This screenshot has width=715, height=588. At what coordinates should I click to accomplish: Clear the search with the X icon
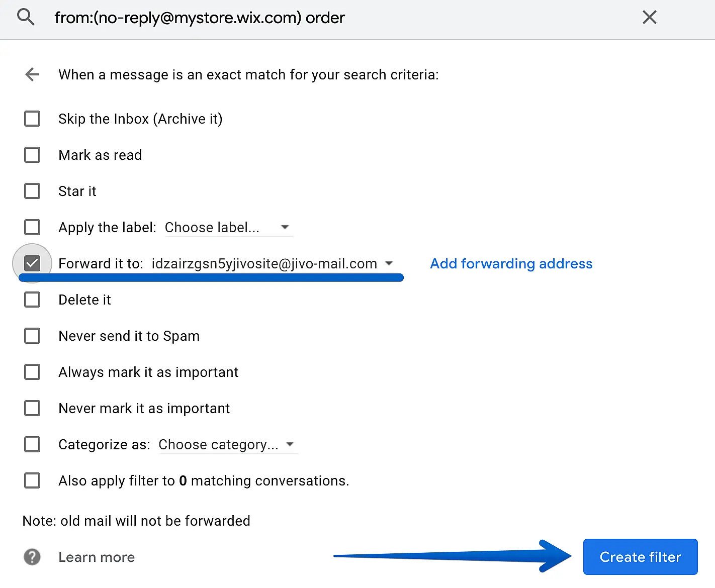click(649, 18)
